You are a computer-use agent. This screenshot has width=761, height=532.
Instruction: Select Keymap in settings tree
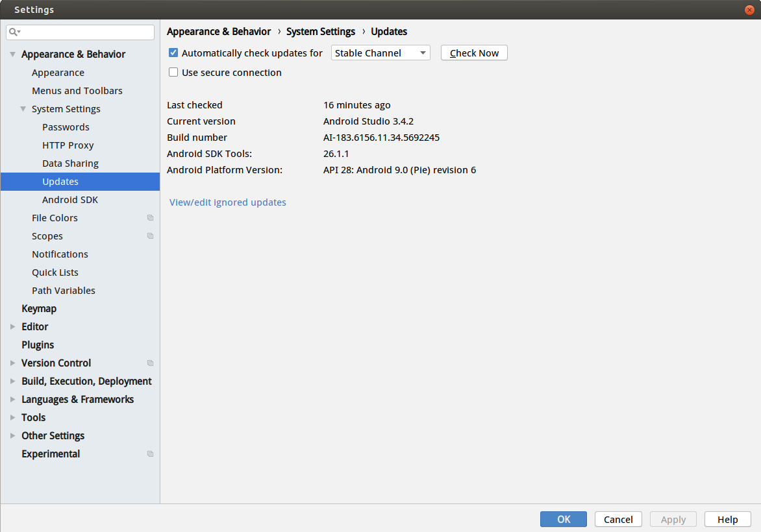(39, 309)
